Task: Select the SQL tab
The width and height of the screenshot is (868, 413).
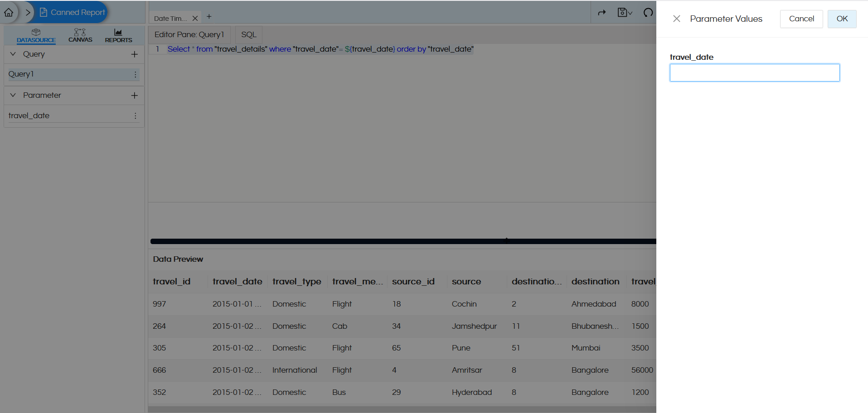Action: pos(248,34)
